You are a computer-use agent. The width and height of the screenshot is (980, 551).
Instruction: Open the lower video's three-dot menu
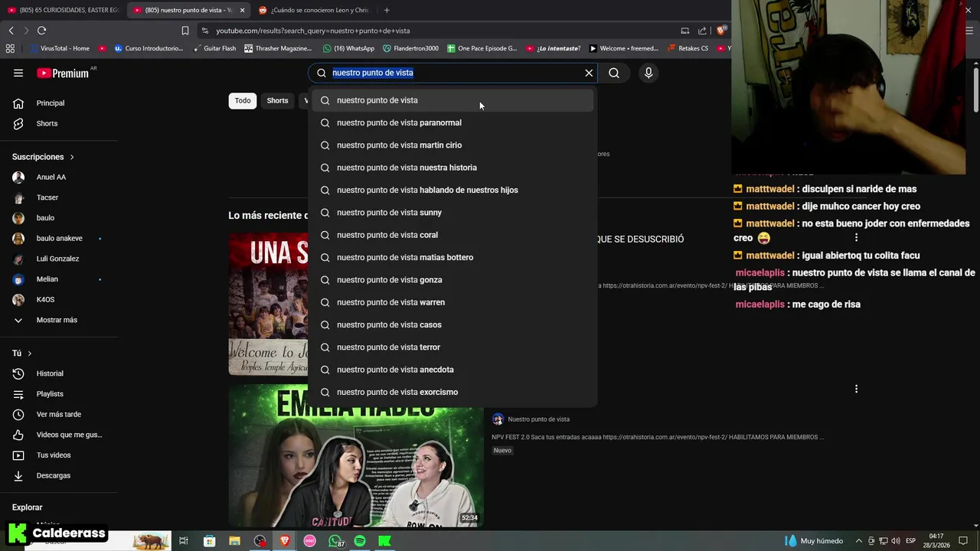[856, 389]
